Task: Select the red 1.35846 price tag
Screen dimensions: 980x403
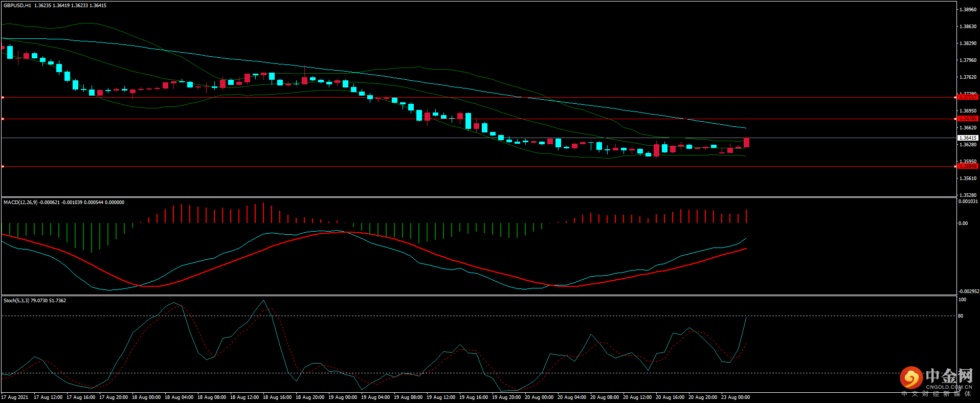Action: (968, 166)
